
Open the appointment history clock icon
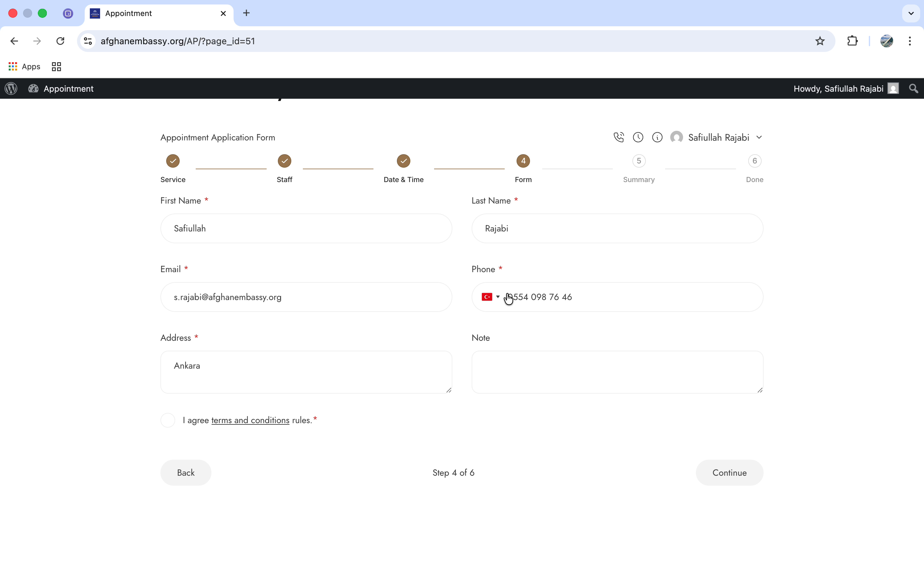[638, 137]
